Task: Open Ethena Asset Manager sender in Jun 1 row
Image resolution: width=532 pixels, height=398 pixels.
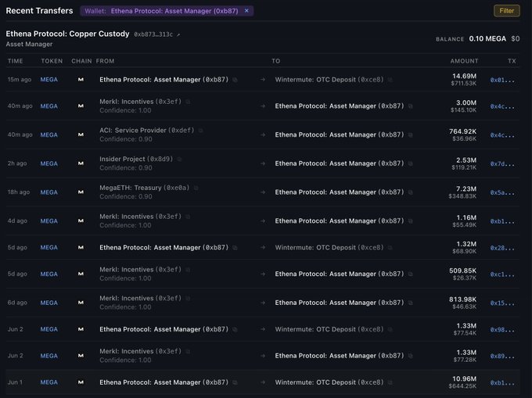Action: point(164,382)
